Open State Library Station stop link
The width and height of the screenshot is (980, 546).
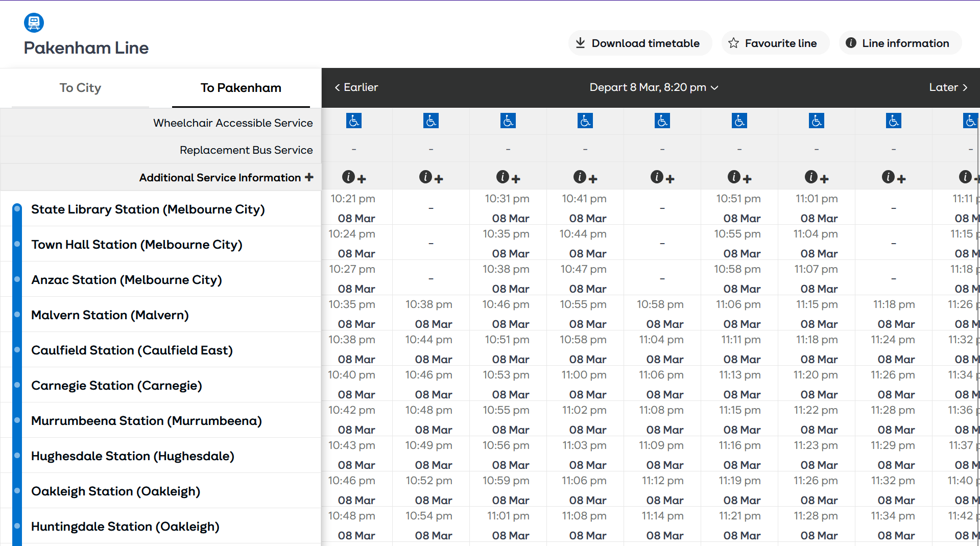tap(148, 209)
